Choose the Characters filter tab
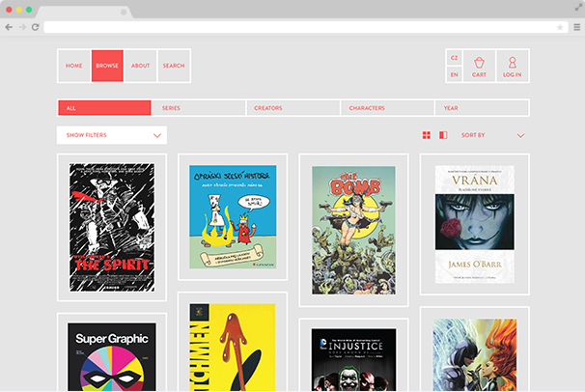Image resolution: width=585 pixels, height=392 pixels. coord(386,108)
